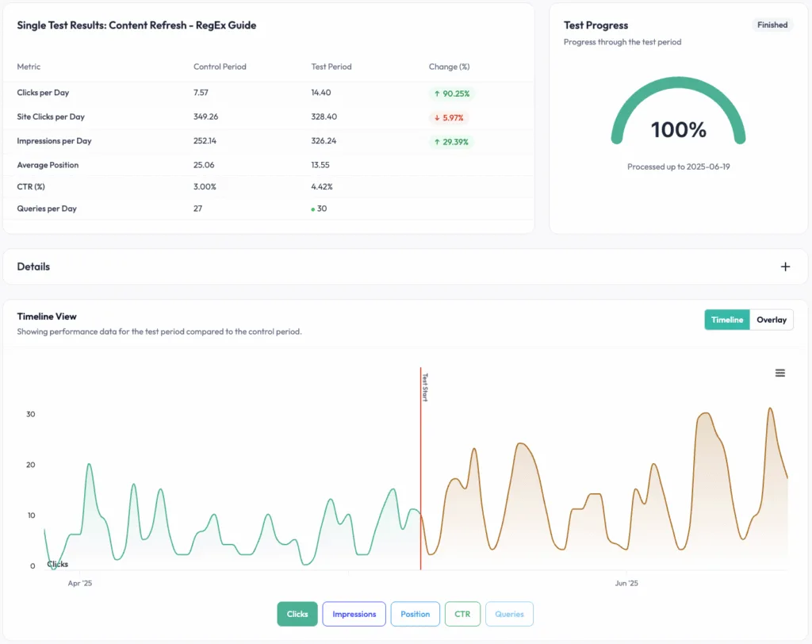812x644 pixels.
Task: Switch to Overlay view
Action: point(771,320)
